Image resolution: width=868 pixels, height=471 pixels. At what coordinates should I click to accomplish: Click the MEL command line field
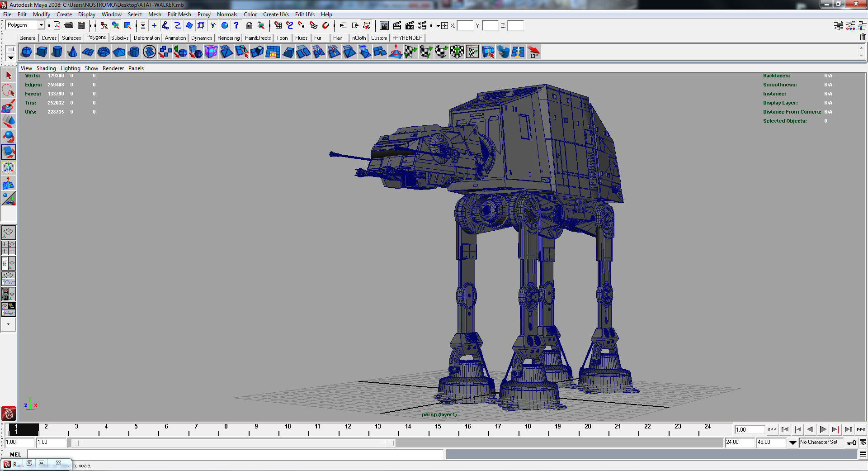point(235,454)
